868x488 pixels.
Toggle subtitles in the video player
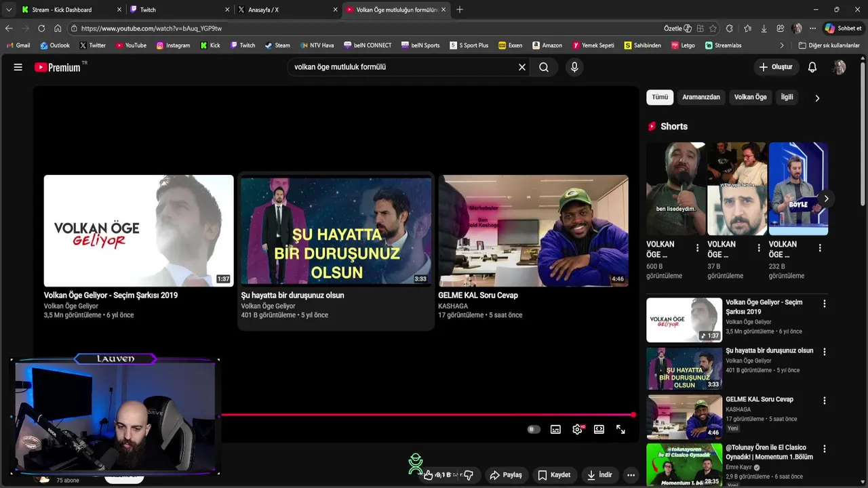coord(555,429)
